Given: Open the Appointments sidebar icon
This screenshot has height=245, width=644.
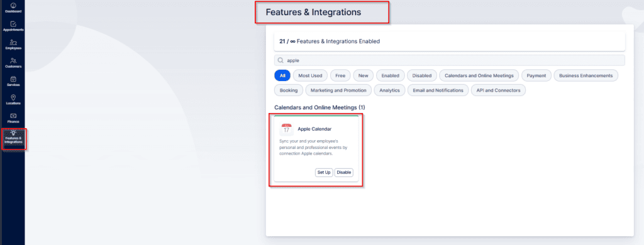Looking at the screenshot, I should coord(13,26).
